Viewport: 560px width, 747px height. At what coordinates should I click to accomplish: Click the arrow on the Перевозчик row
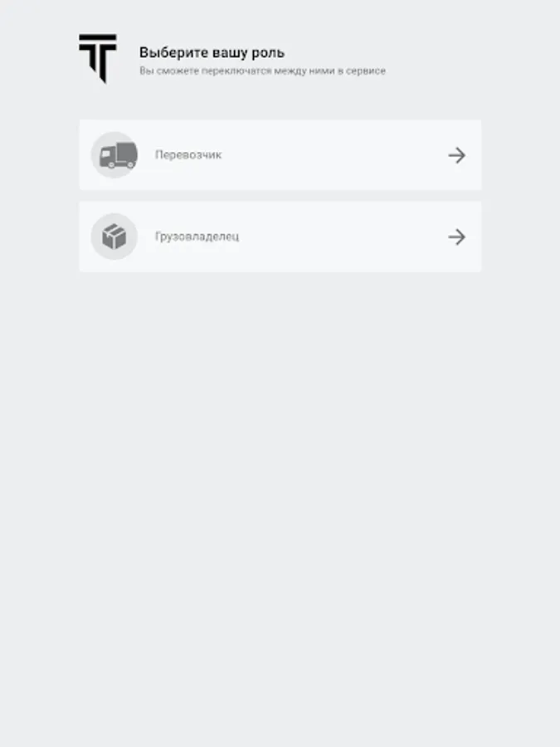click(456, 155)
